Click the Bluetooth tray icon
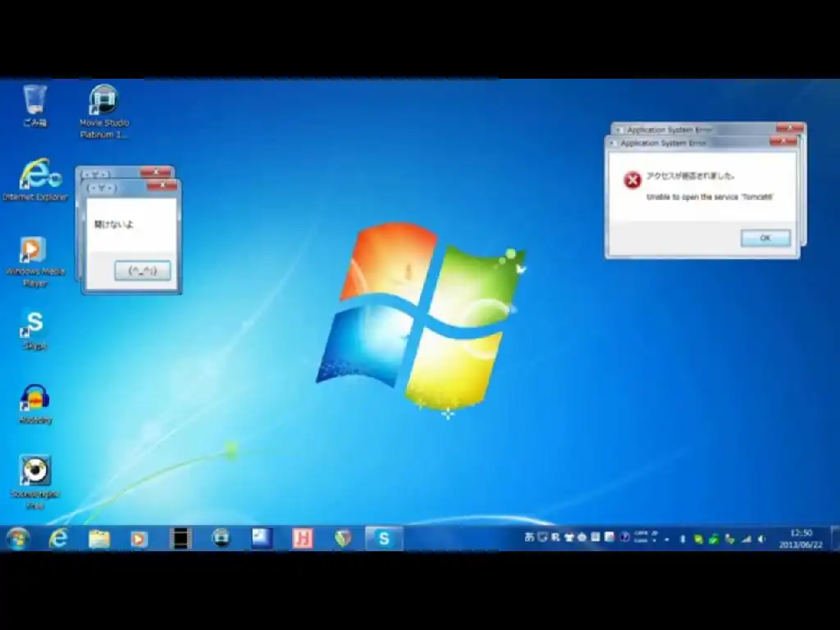 click(682, 540)
